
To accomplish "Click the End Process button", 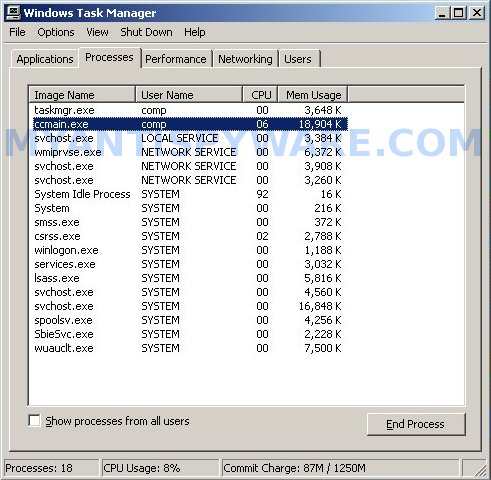I will (416, 424).
